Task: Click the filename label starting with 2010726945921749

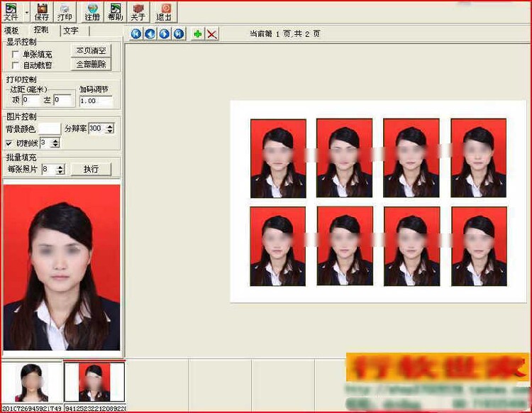Action: tap(31, 408)
